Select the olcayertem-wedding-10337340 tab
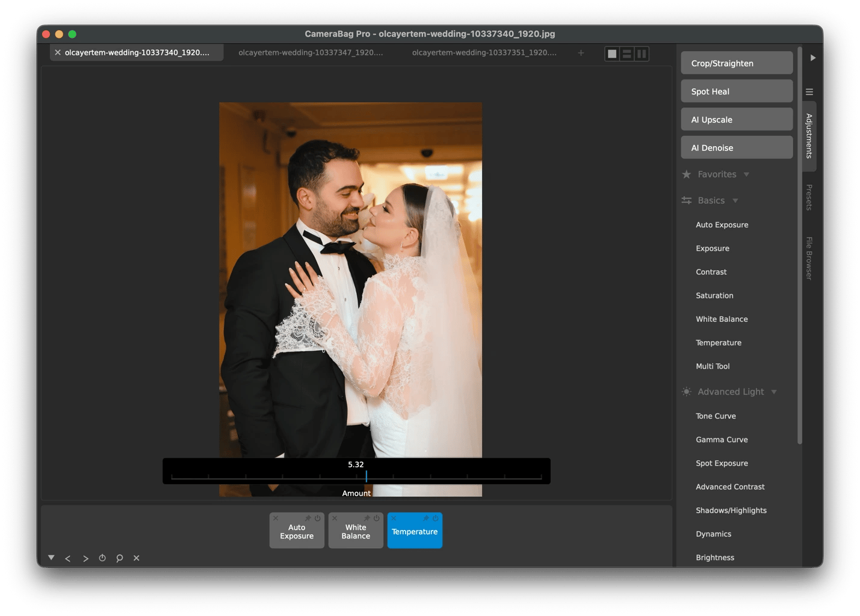The height and width of the screenshot is (616, 860). pos(137,53)
